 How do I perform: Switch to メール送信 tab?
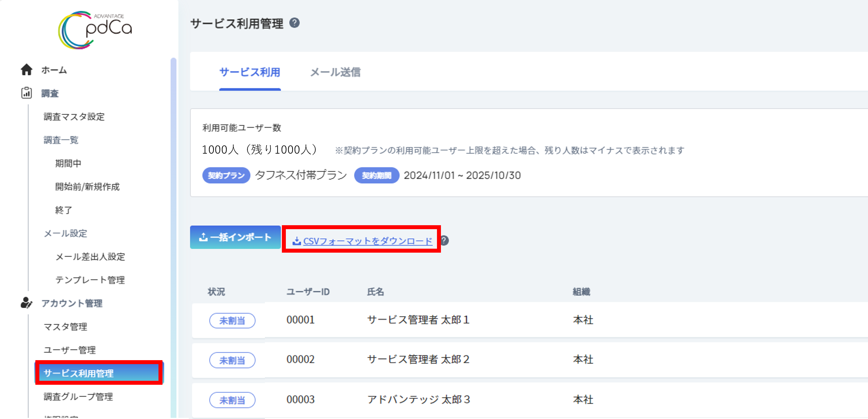pyautogui.click(x=335, y=72)
